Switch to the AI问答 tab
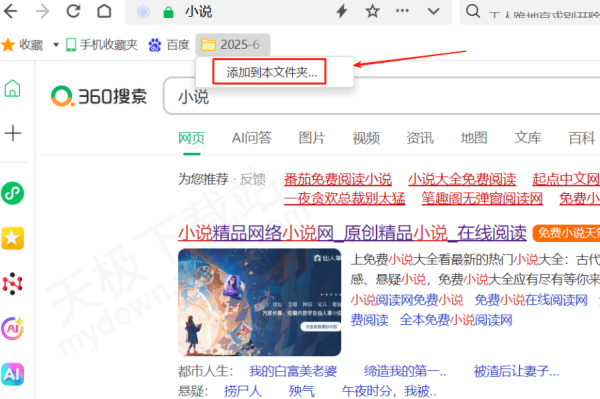 (252, 138)
